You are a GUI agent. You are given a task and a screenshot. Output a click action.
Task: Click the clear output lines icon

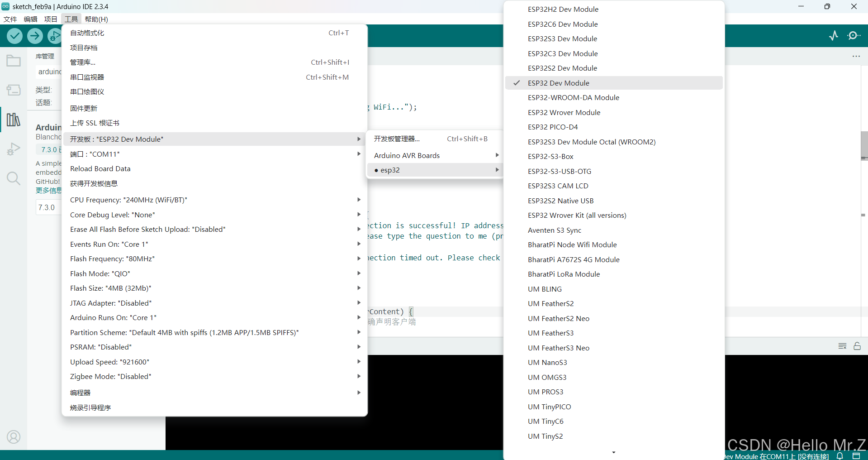click(x=842, y=346)
